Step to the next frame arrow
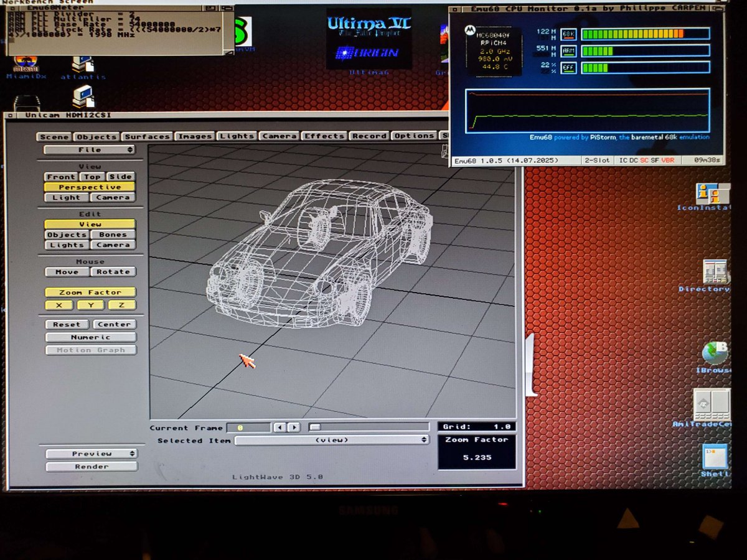This screenshot has height=560, width=747. (294, 427)
